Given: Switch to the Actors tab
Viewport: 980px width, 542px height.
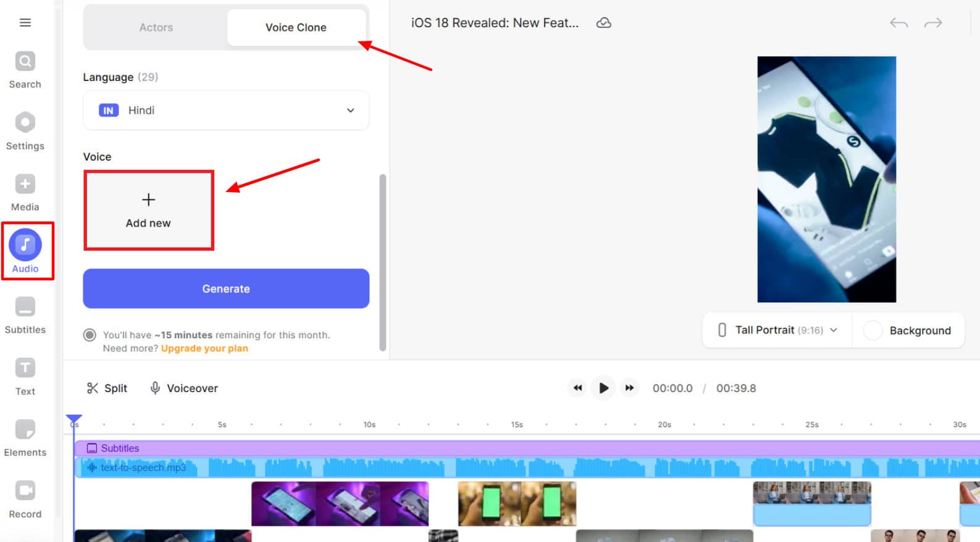Looking at the screenshot, I should point(156,28).
